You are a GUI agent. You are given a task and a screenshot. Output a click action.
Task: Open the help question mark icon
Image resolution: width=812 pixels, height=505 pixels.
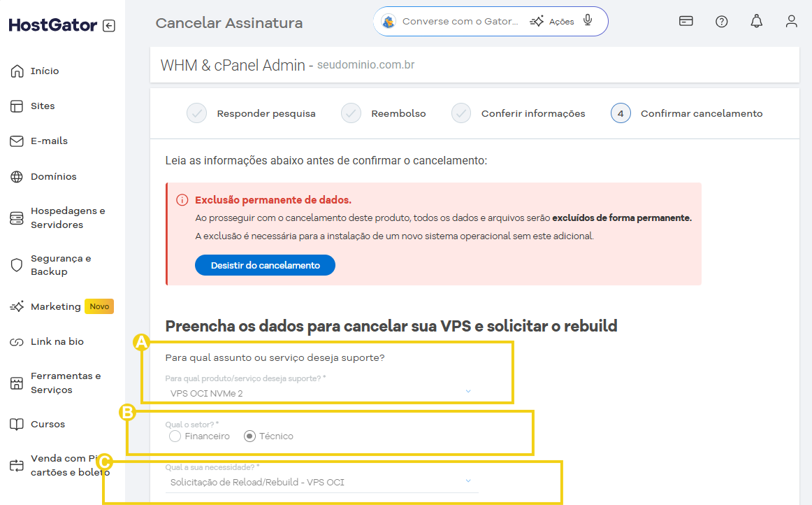pos(721,21)
